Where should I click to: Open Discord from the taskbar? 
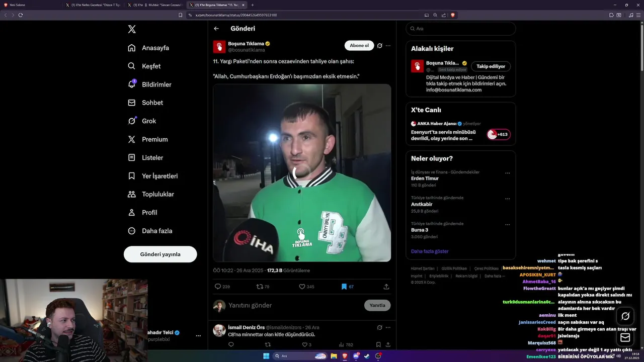click(x=356, y=356)
